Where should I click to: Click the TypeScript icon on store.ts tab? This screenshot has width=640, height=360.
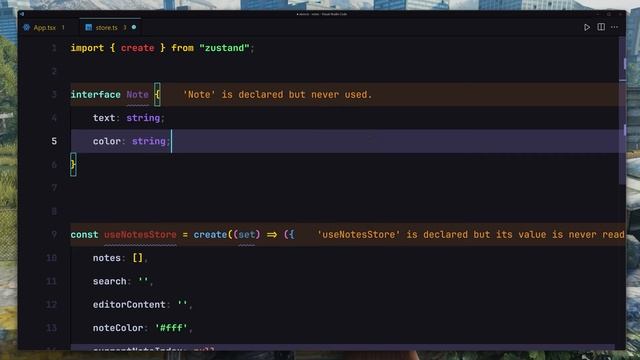click(89, 27)
